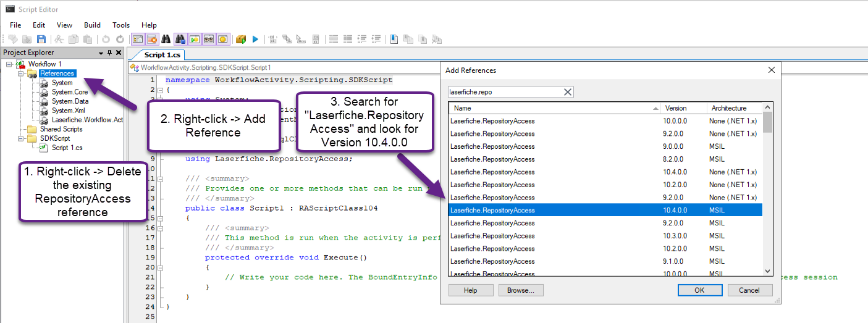Open the Edit menu
This screenshot has width=868, height=323.
point(39,25)
